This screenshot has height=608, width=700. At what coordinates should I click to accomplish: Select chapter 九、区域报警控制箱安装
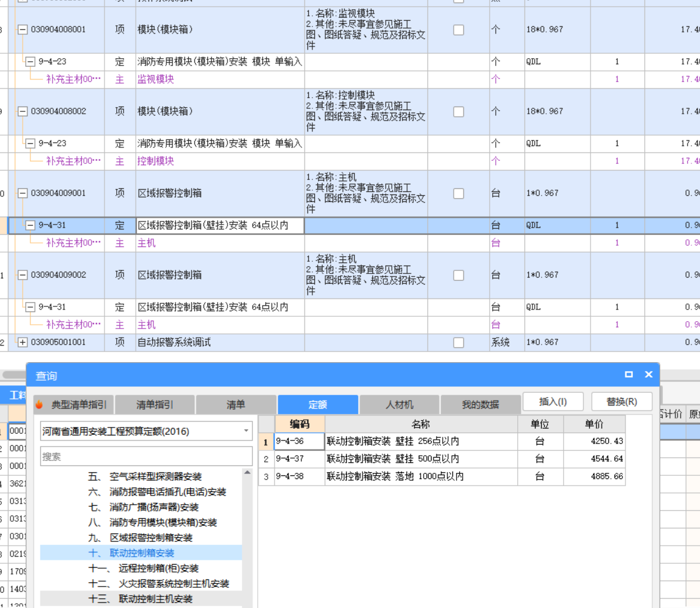(x=140, y=538)
